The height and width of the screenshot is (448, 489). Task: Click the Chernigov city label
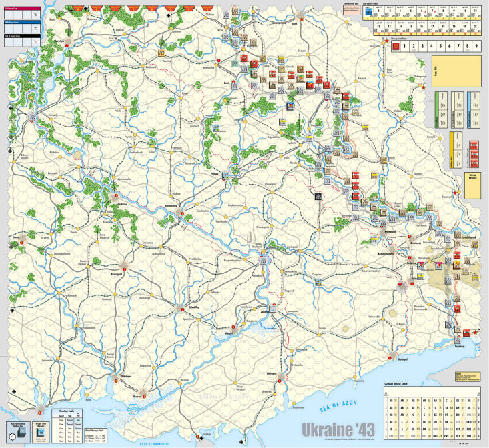click(x=59, y=41)
